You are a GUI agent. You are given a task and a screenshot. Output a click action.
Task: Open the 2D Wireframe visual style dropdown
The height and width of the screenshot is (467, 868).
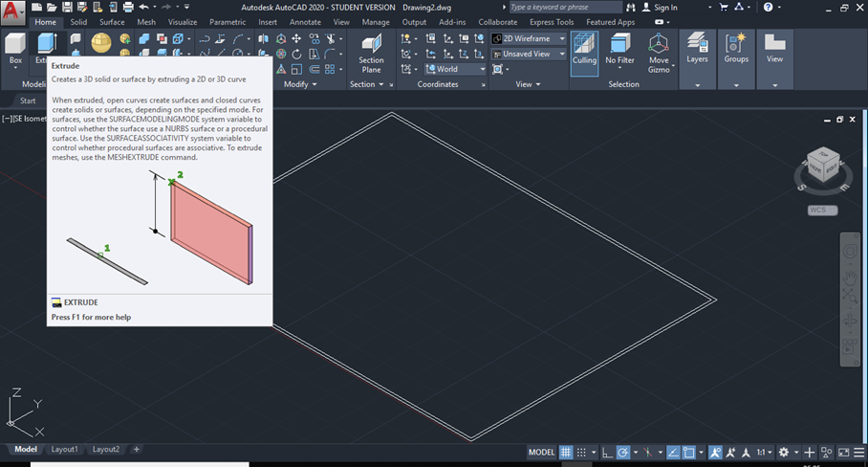(529, 39)
